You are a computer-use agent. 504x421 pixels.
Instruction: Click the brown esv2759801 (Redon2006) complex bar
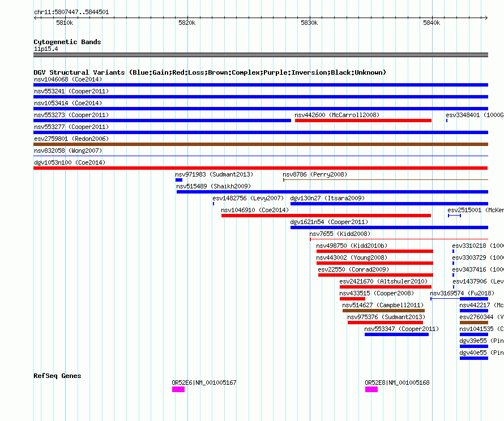coord(260,144)
